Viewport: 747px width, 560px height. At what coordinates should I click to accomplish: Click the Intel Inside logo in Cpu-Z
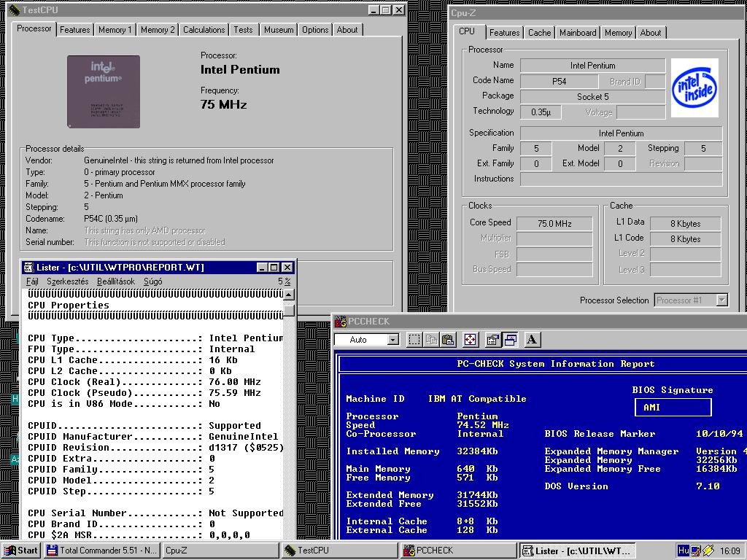[694, 87]
